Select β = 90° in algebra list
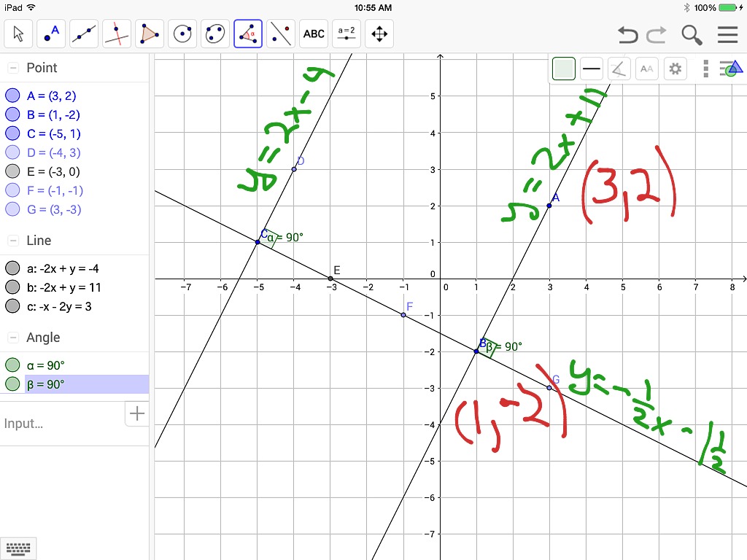Screen dimensions: 747x560 point(46,384)
